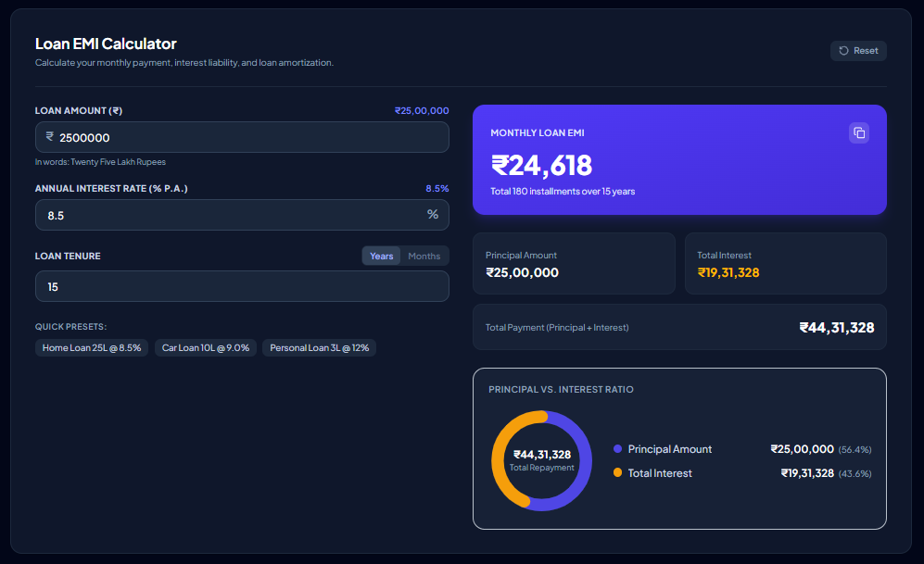
Task: Click the Reset button
Action: [x=858, y=51]
